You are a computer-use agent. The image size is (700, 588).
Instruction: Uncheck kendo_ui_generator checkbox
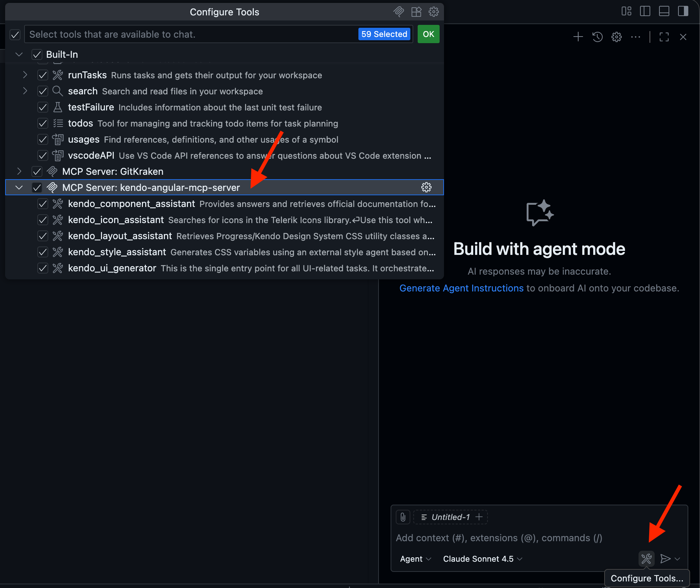pyautogui.click(x=43, y=268)
